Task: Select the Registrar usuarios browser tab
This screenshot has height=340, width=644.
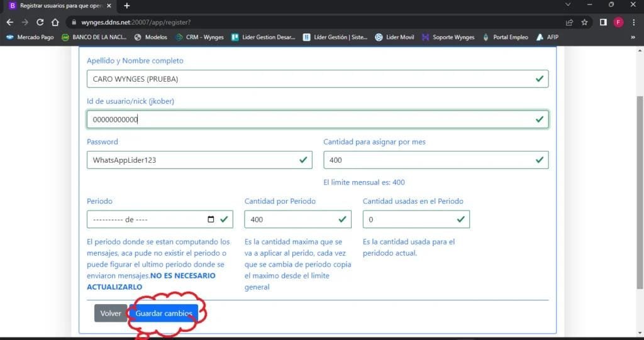Action: click(x=58, y=6)
